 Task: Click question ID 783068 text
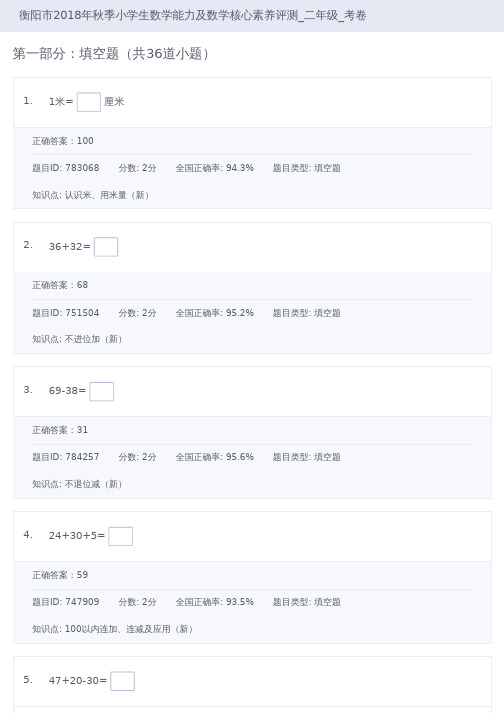pos(66,168)
